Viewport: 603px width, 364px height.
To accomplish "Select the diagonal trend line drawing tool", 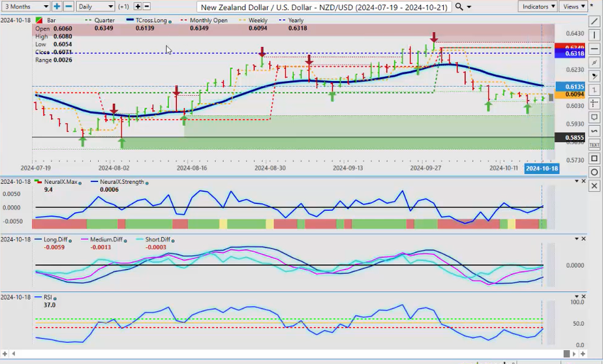I will pyautogui.click(x=595, y=21).
